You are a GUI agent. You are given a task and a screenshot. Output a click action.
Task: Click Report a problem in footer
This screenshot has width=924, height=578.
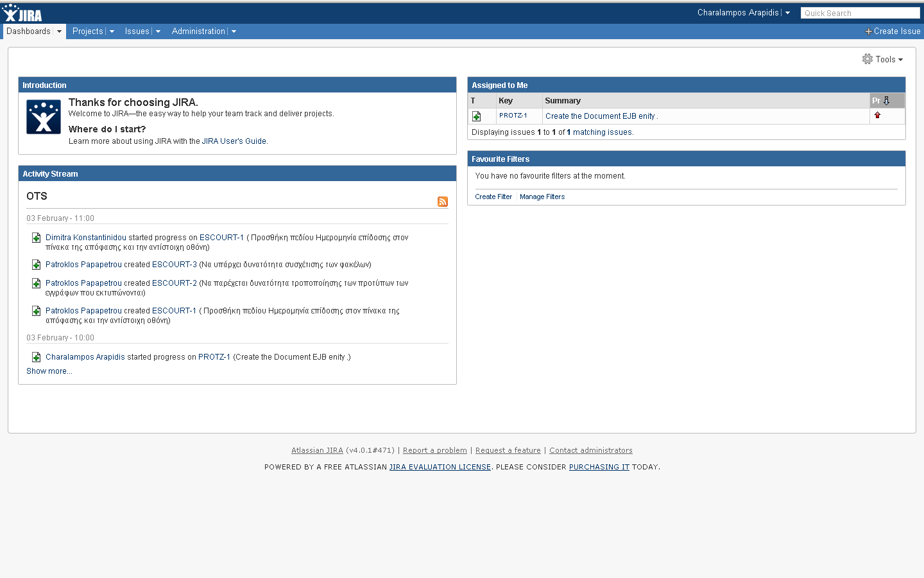(435, 451)
